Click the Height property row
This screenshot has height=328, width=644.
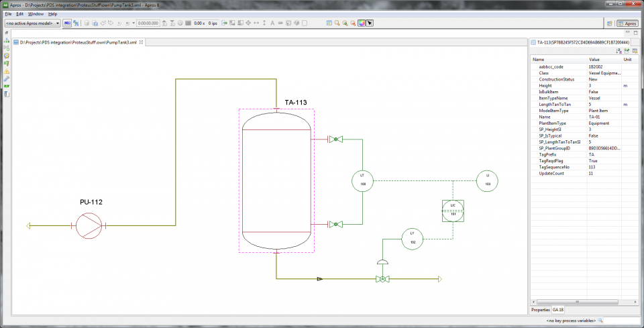pyautogui.click(x=585, y=85)
